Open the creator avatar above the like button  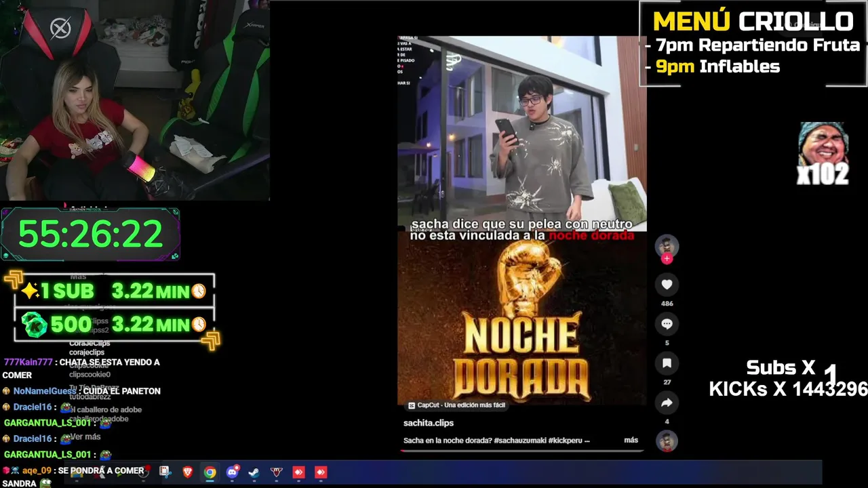click(667, 245)
